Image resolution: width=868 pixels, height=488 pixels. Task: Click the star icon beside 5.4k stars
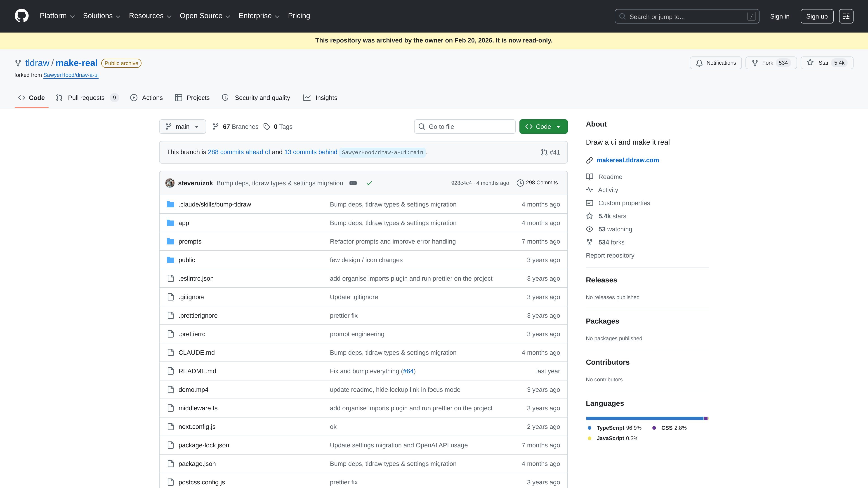(589, 216)
